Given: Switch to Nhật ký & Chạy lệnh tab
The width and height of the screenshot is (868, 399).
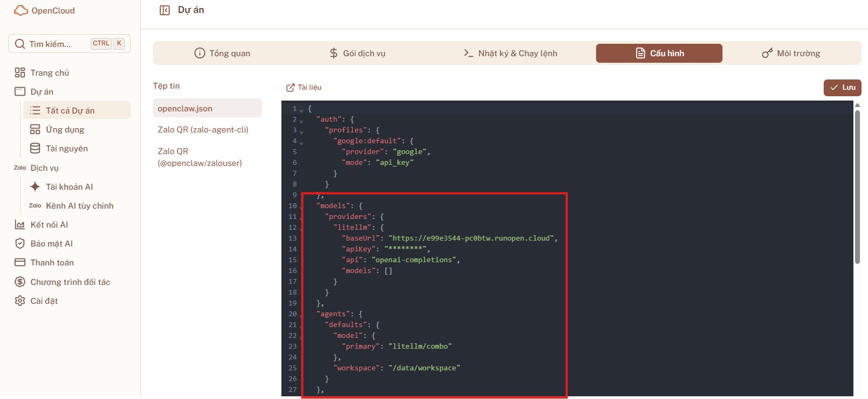Looking at the screenshot, I should point(510,53).
